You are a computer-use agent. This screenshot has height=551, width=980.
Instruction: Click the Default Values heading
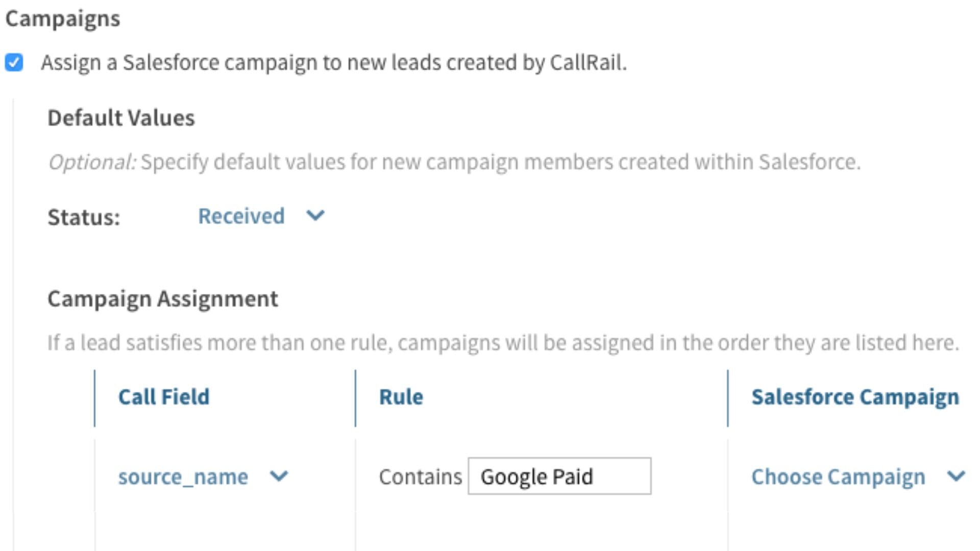[x=121, y=118]
